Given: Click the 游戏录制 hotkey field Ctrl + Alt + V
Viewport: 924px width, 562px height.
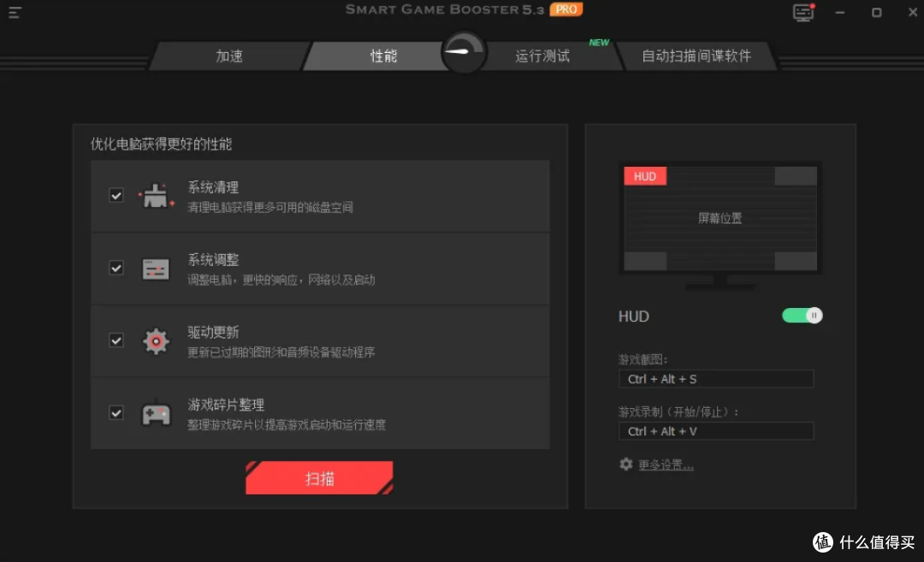Looking at the screenshot, I should [x=716, y=431].
